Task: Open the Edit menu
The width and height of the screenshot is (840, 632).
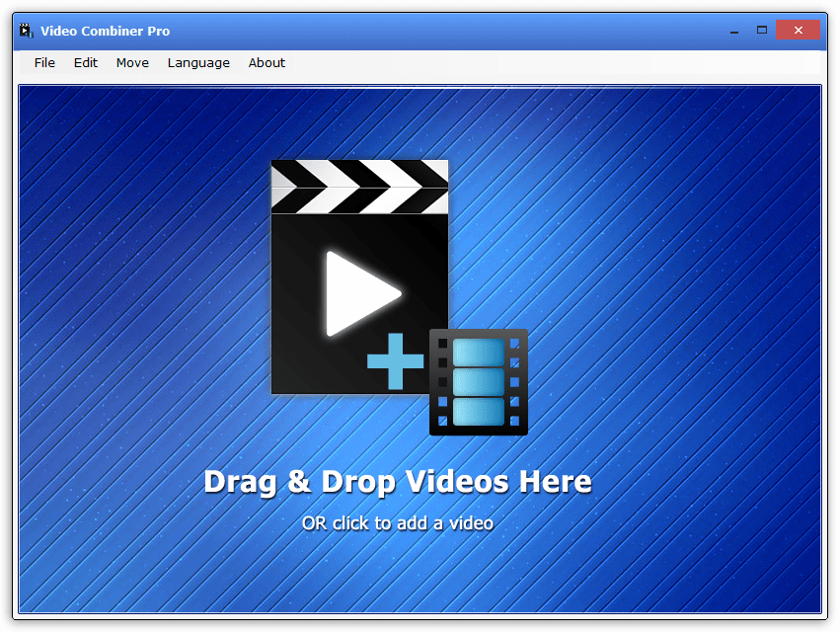Action: click(x=86, y=63)
